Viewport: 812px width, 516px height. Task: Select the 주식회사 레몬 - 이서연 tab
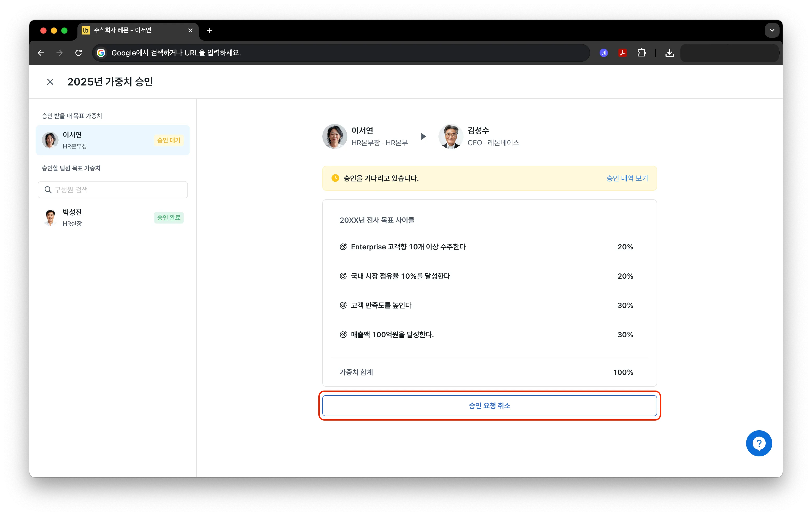pos(138,30)
